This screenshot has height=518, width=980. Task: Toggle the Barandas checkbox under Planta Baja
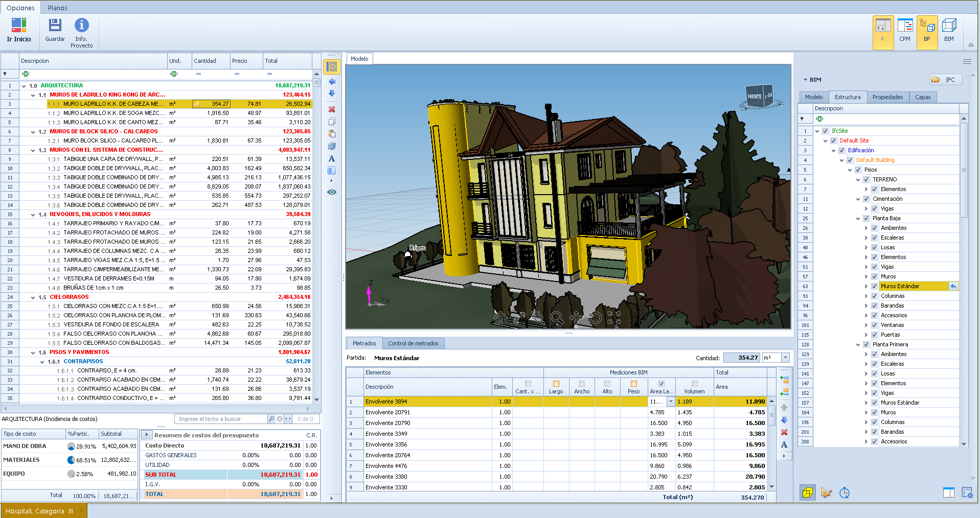point(874,305)
